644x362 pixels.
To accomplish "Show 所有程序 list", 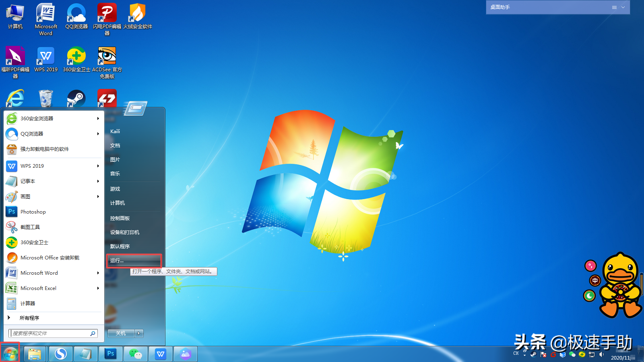I will [54, 318].
